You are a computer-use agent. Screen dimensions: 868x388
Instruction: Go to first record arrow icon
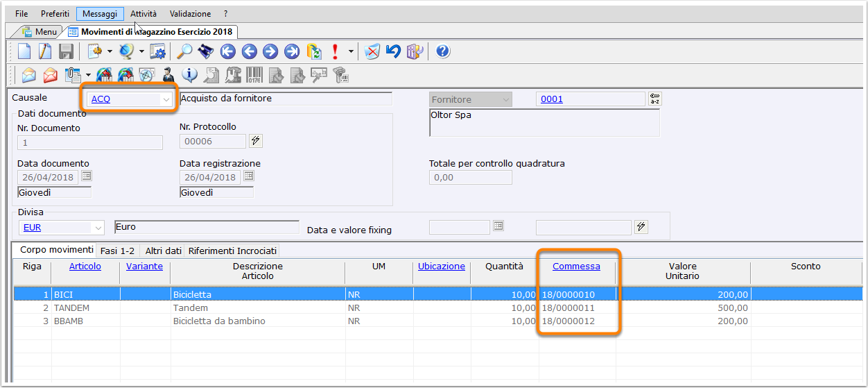click(227, 51)
